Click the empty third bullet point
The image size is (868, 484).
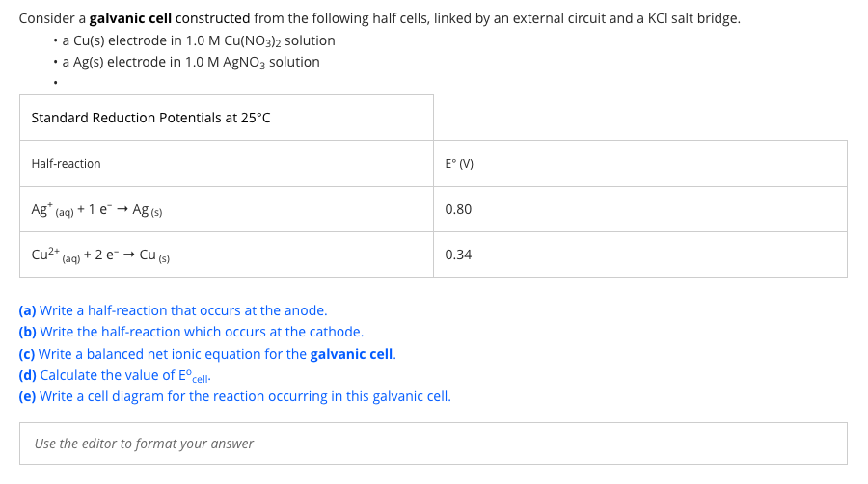tap(55, 83)
